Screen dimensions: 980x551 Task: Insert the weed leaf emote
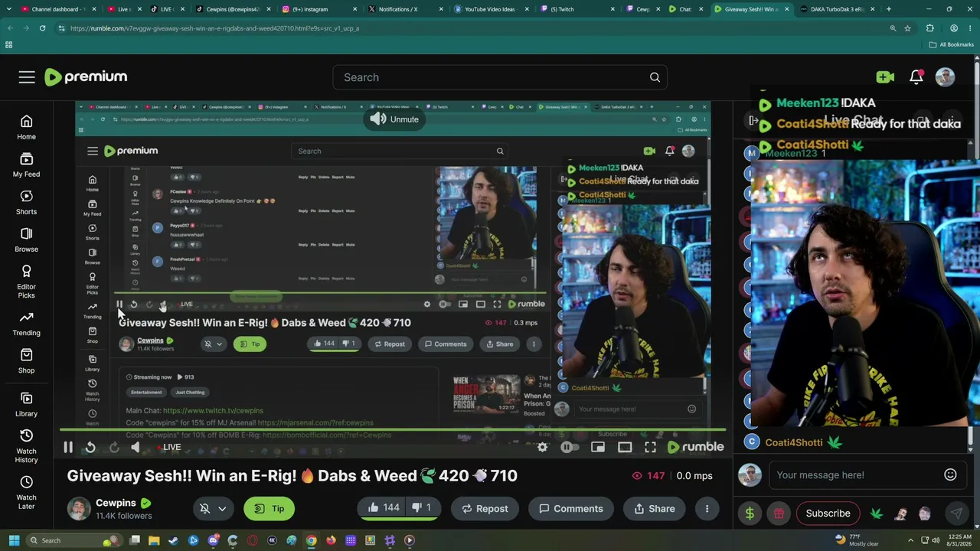pos(877,514)
